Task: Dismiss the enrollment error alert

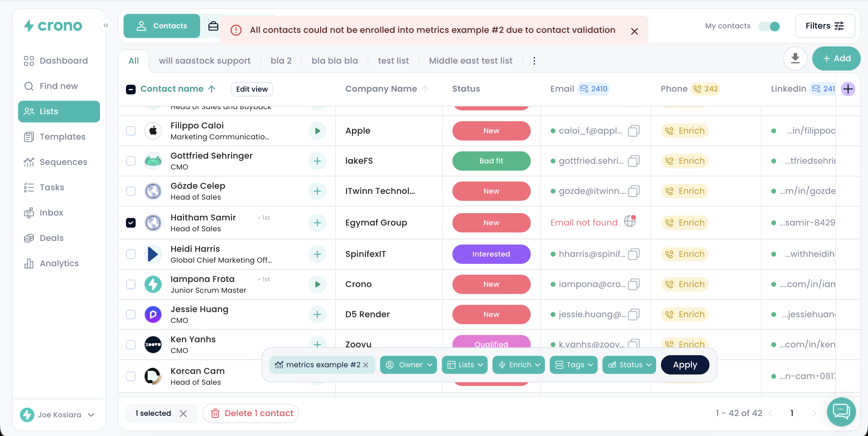Action: [x=634, y=31]
